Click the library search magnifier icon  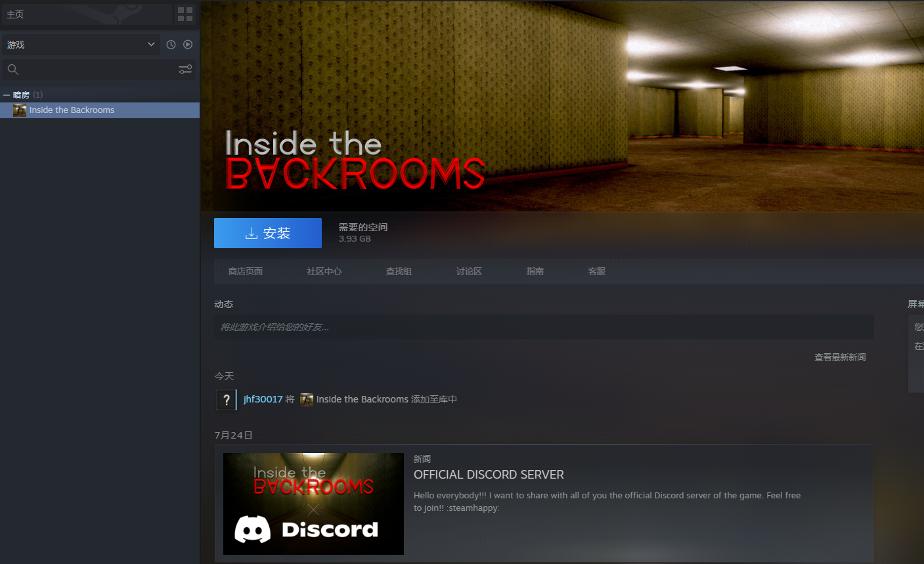tap(12, 70)
